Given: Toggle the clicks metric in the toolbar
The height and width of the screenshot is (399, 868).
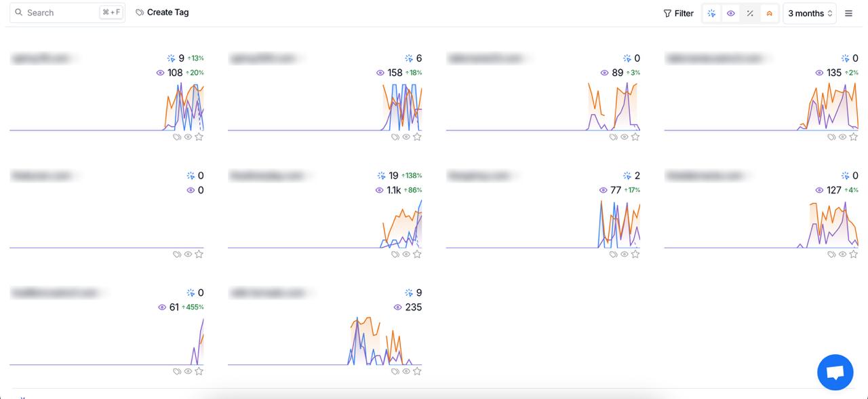Looking at the screenshot, I should pos(711,14).
